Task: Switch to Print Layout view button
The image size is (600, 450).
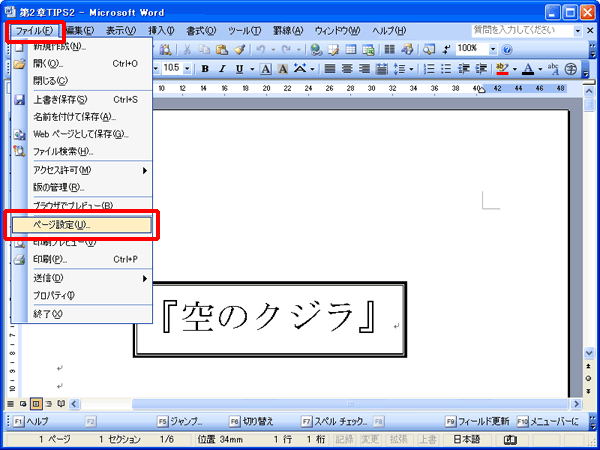Action: 36,403
